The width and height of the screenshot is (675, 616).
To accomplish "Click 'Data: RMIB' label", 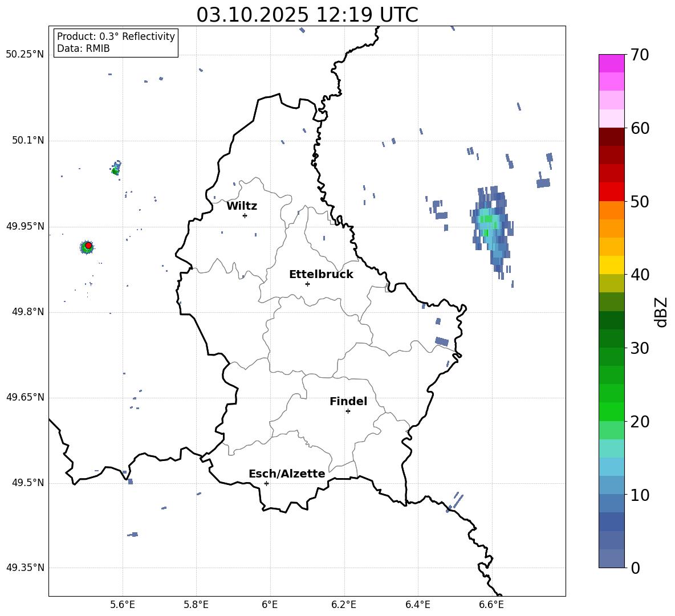I will (83, 48).
